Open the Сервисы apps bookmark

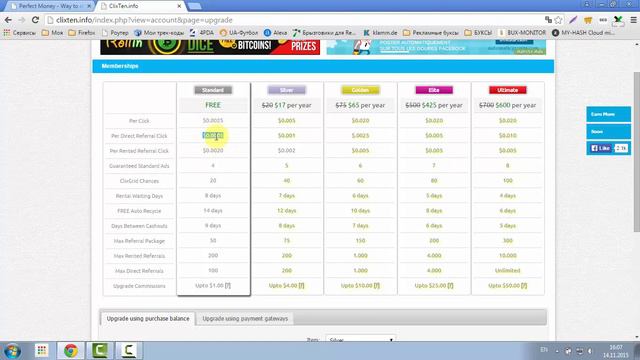coord(20,33)
